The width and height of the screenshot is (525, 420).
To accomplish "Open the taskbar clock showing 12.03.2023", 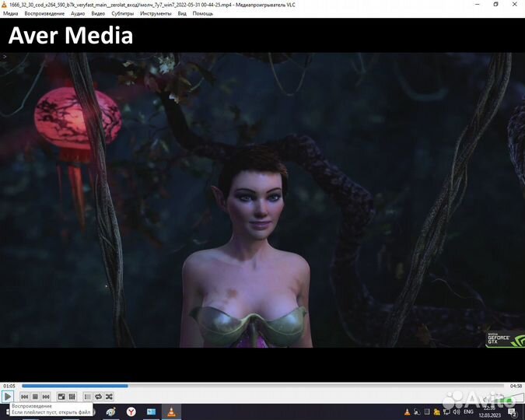I will [489, 412].
